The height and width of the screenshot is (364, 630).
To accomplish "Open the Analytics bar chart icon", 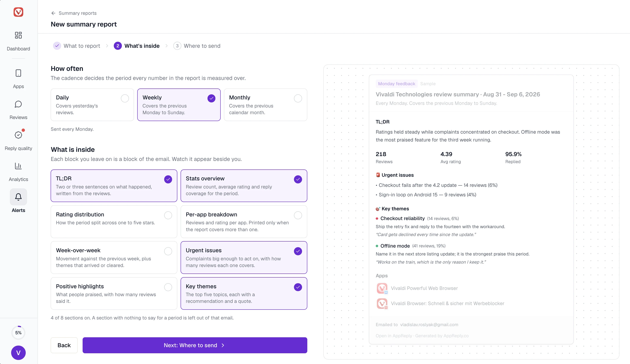I will 18,166.
